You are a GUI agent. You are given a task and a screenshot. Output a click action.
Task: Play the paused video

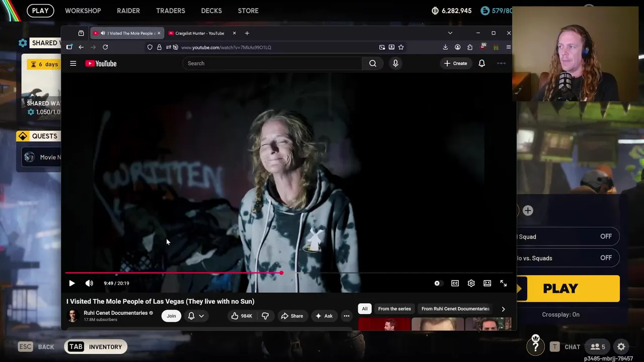72,283
